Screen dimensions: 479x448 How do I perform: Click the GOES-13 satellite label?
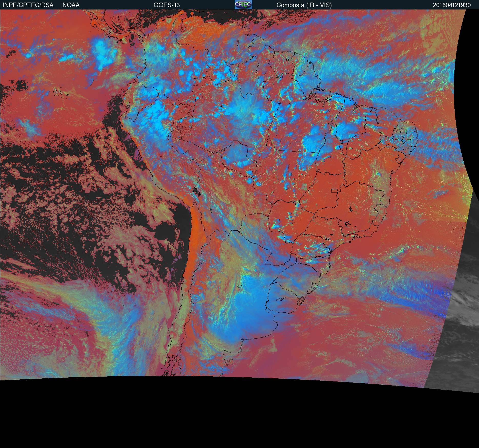[x=167, y=5]
